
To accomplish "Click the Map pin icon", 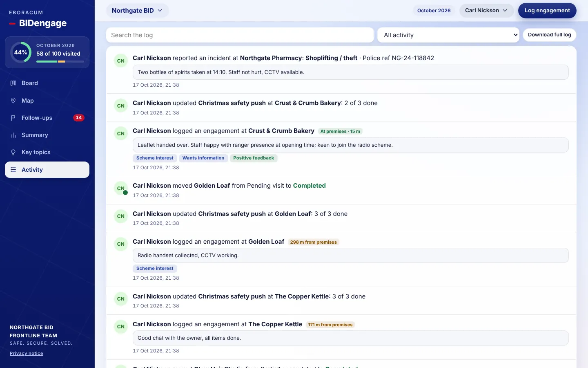I will 13,101.
